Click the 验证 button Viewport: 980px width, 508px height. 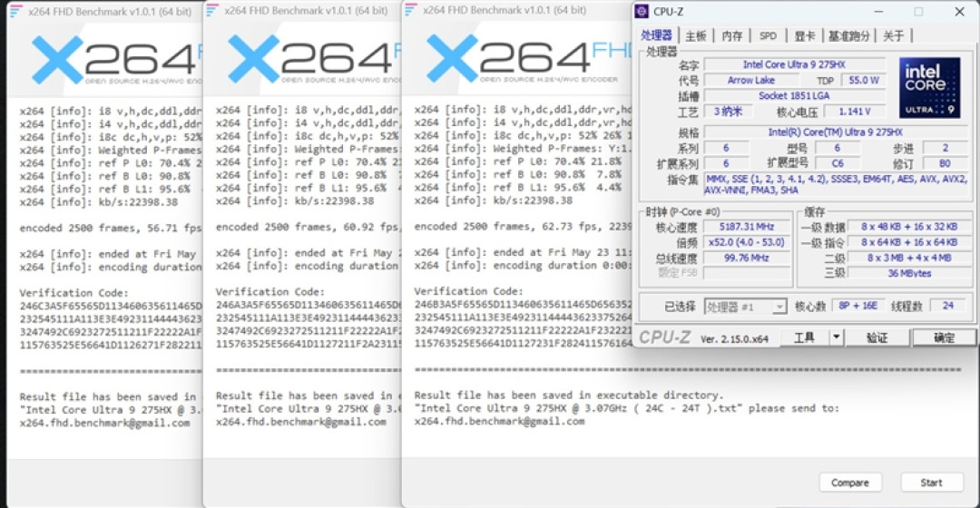click(877, 337)
